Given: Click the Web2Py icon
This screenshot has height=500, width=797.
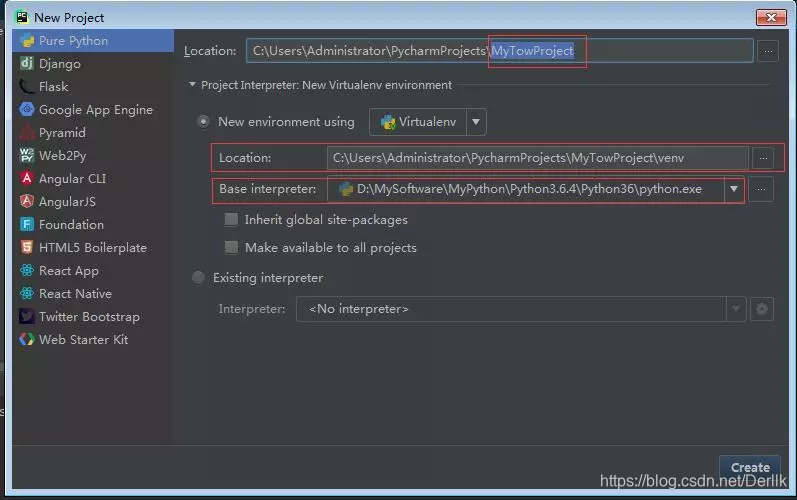Looking at the screenshot, I should tap(27, 155).
